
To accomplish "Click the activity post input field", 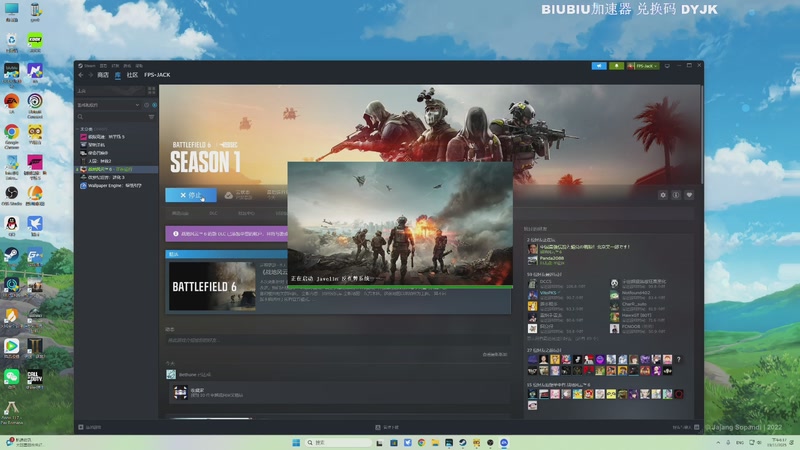I will tap(338, 340).
